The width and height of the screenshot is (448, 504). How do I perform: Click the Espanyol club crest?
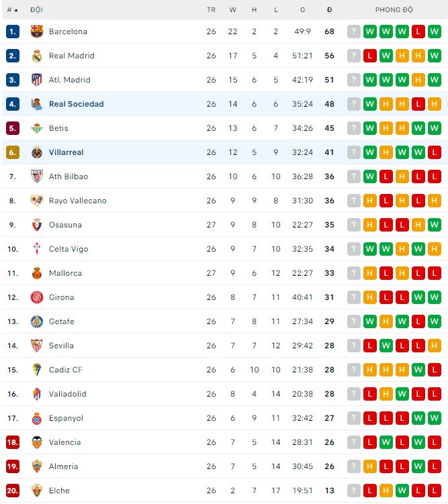37,418
